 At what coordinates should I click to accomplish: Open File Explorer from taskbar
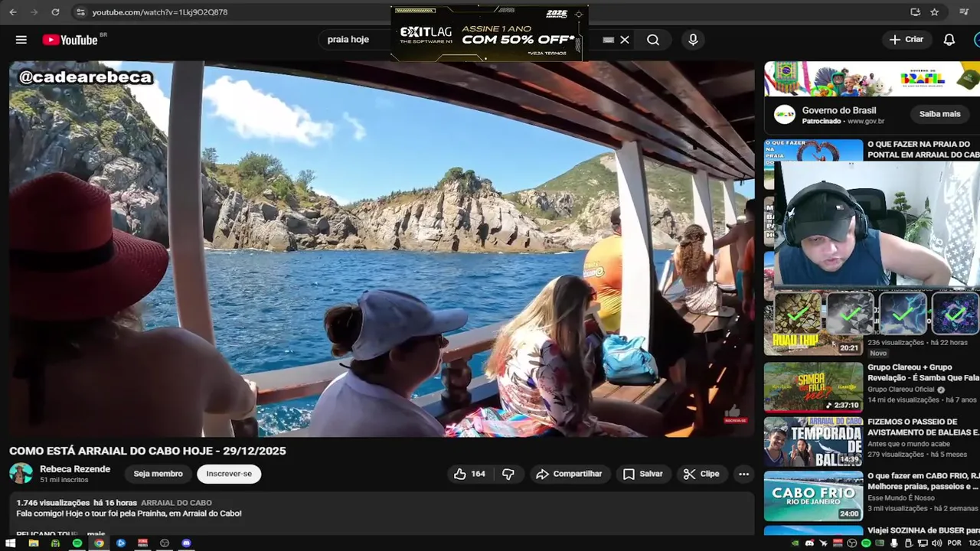(x=33, y=543)
